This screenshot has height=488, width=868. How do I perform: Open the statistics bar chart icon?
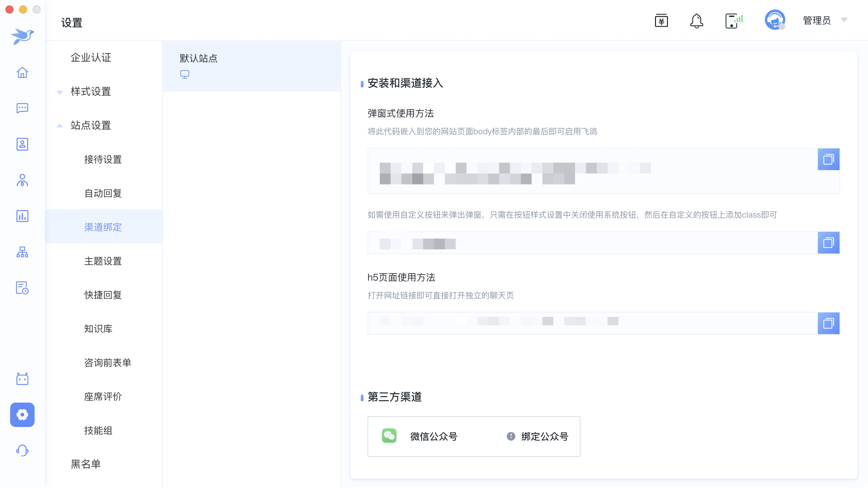click(22, 216)
